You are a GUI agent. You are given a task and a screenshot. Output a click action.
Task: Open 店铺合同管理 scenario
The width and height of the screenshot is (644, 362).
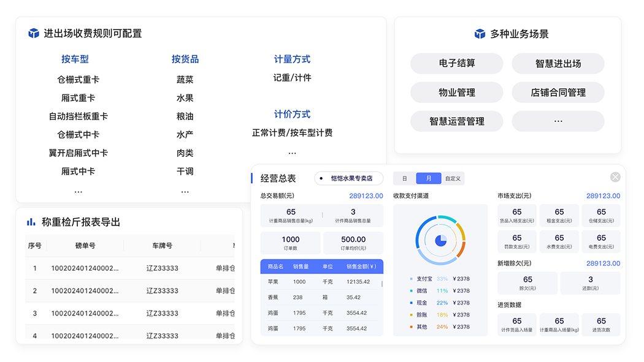[558, 92]
